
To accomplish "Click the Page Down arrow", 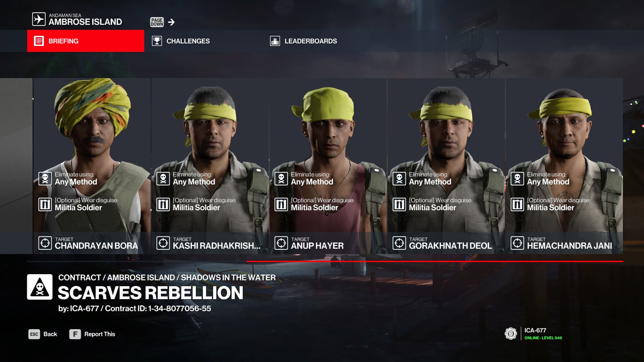I will [x=171, y=22].
